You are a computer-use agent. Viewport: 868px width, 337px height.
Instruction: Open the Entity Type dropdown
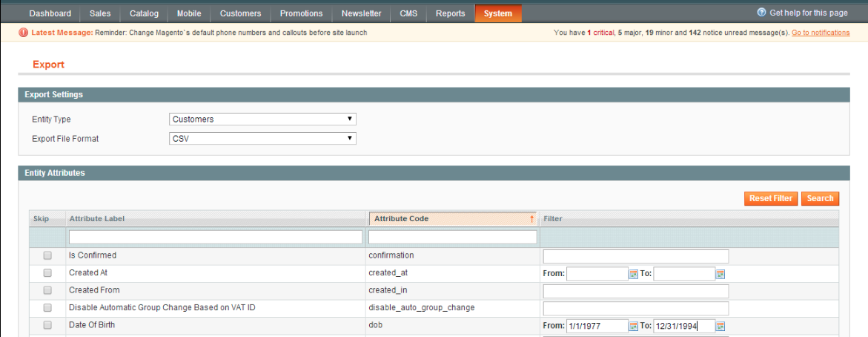pos(262,119)
